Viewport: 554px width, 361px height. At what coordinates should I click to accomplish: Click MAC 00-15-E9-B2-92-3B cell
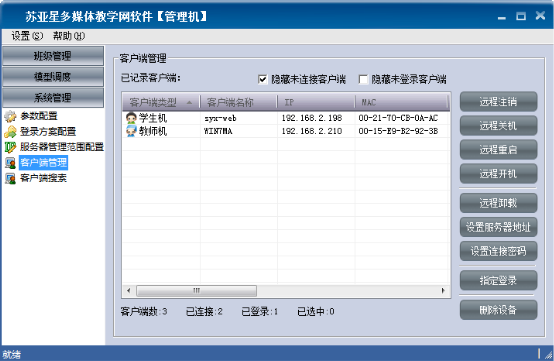pyautogui.click(x=398, y=131)
